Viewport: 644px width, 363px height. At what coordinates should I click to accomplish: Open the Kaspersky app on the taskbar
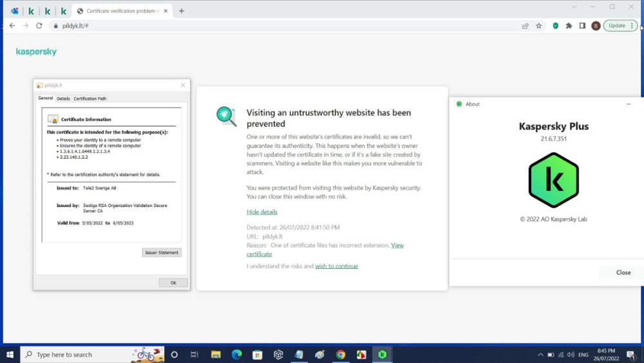tap(382, 355)
